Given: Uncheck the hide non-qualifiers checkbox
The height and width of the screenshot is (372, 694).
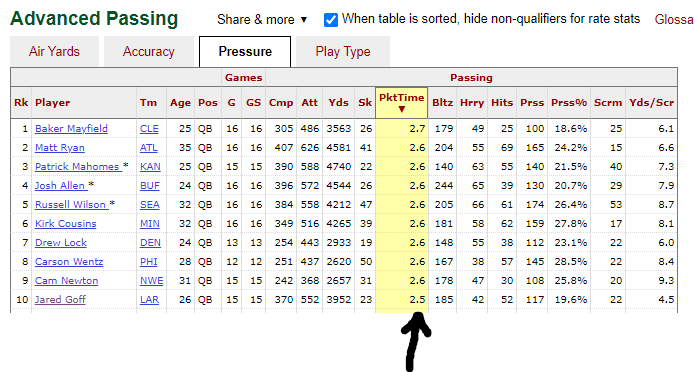Looking at the screenshot, I should pos(331,20).
